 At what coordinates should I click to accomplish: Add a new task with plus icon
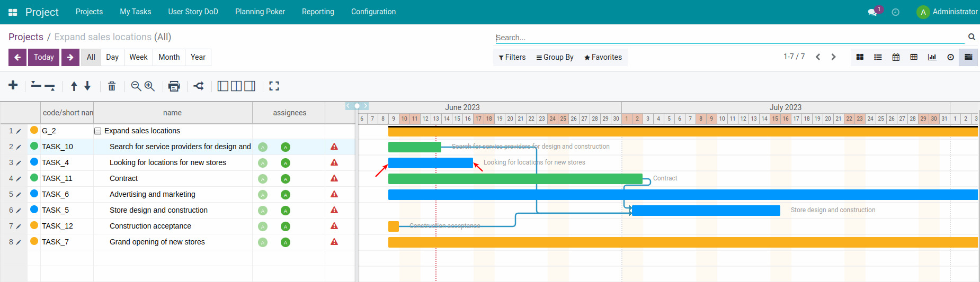(x=13, y=85)
